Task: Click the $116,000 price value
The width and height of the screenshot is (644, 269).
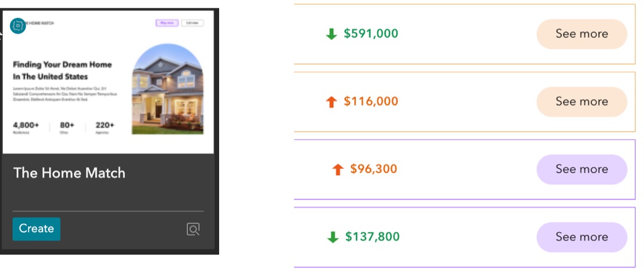Action: [x=371, y=102]
